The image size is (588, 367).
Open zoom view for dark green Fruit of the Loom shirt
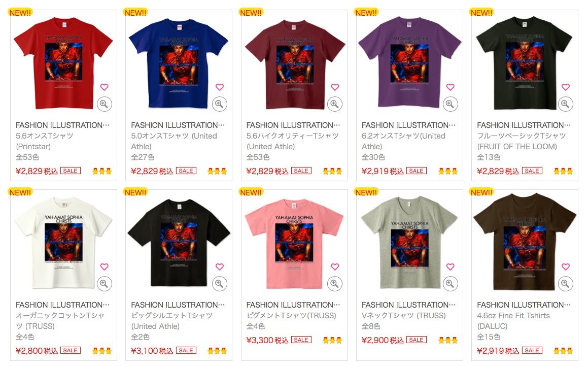[x=565, y=104]
